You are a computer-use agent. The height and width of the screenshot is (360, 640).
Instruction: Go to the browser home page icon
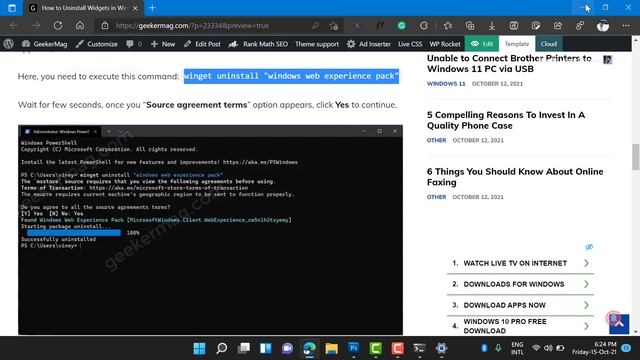tap(80, 26)
